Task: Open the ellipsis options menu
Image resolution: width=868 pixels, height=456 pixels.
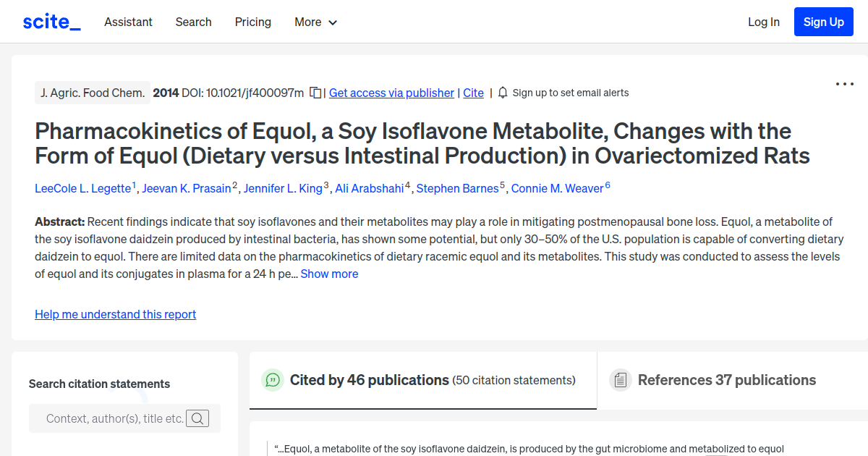Action: coord(844,84)
